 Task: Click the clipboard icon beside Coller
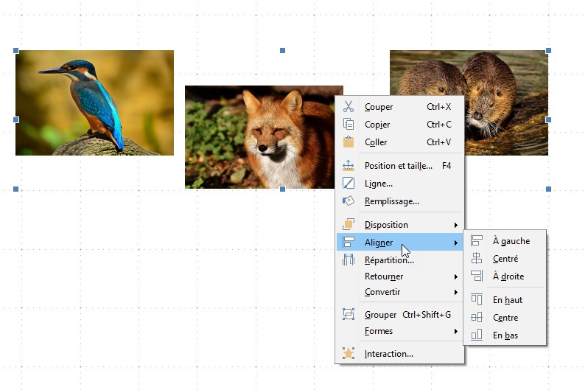(x=349, y=142)
